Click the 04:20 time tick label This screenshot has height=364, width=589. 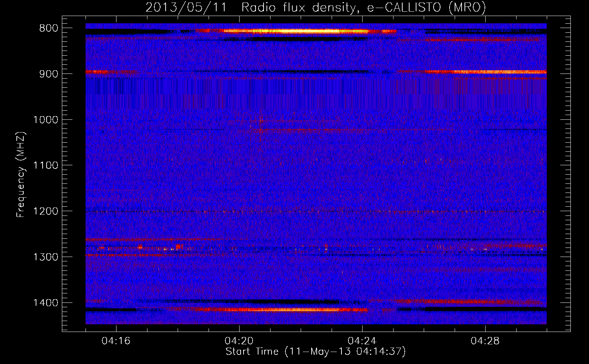point(239,341)
